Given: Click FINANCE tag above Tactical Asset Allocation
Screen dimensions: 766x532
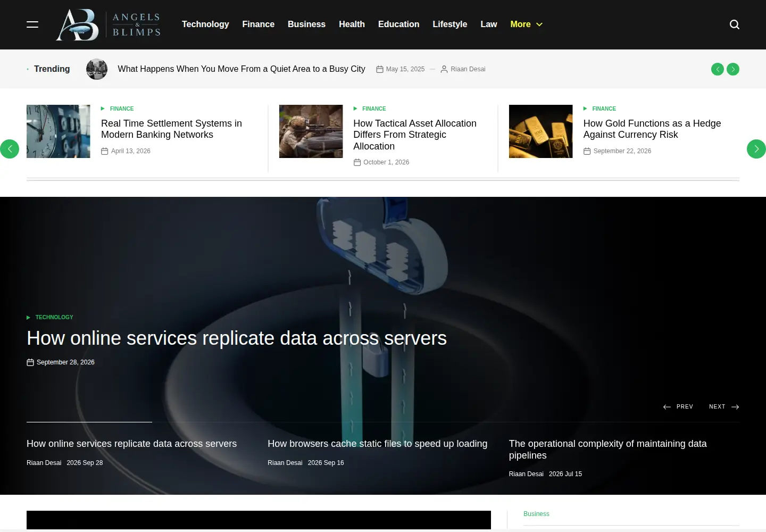Looking at the screenshot, I should click(x=374, y=109).
